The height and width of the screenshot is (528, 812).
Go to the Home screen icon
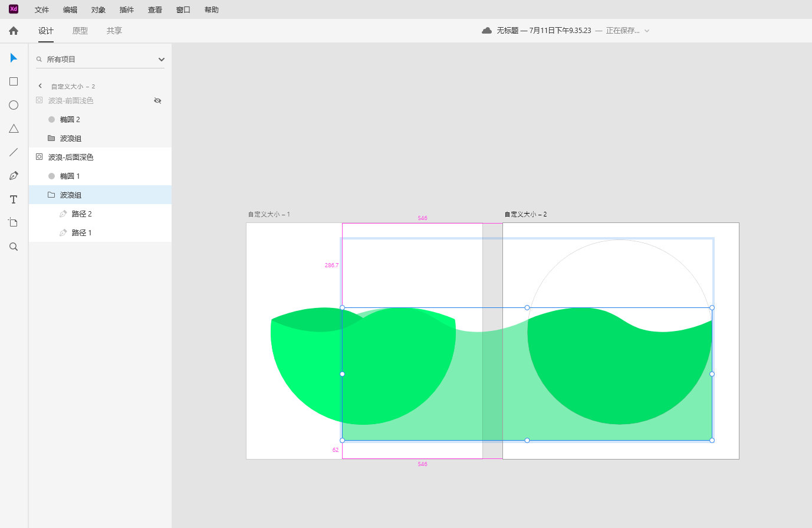click(14, 31)
